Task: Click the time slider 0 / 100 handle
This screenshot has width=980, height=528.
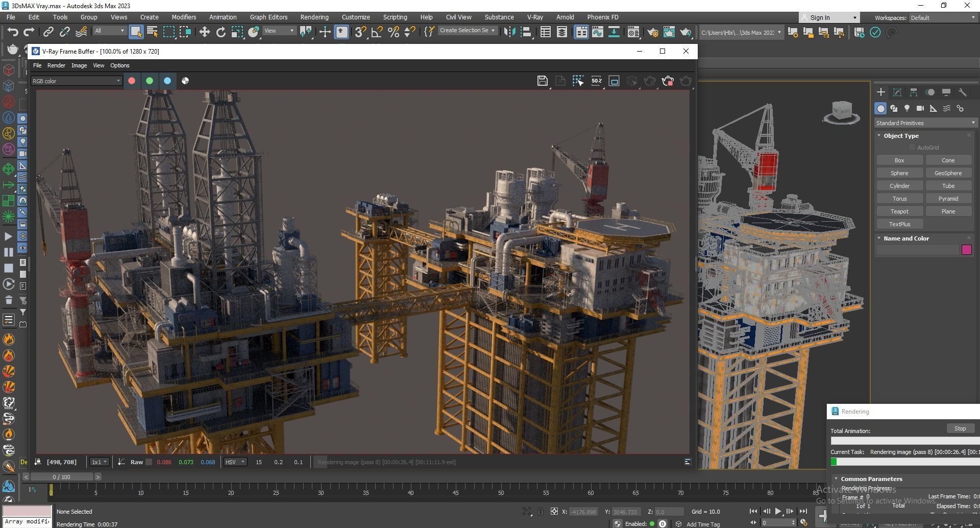Action: point(61,477)
